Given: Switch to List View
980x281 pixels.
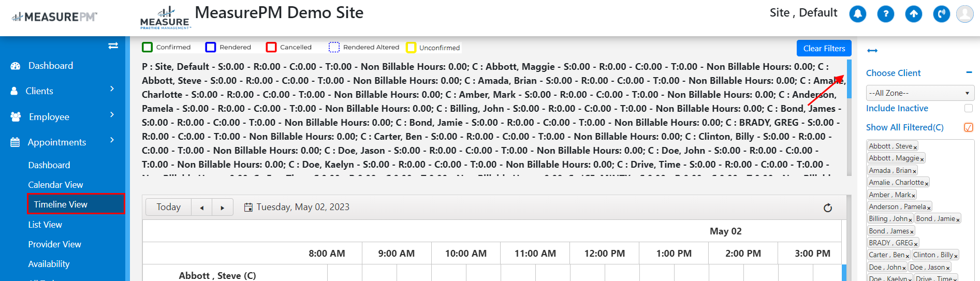Looking at the screenshot, I should pyautogui.click(x=45, y=225).
